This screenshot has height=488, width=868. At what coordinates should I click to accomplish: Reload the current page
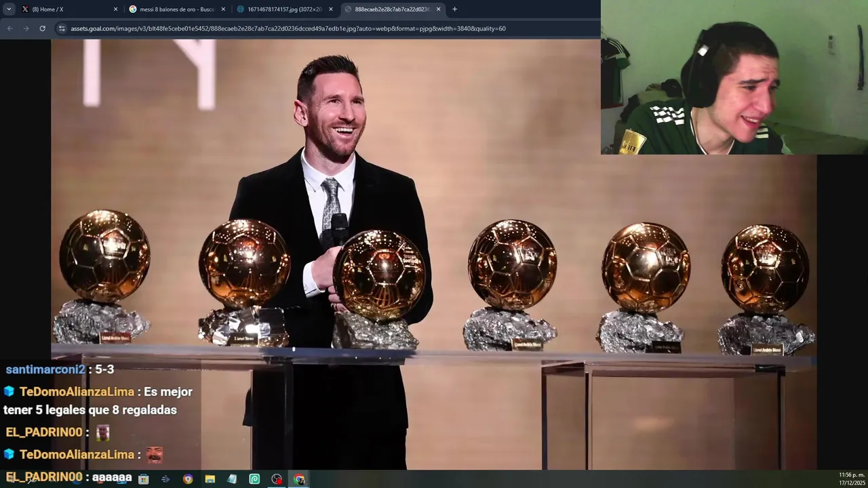(x=42, y=28)
